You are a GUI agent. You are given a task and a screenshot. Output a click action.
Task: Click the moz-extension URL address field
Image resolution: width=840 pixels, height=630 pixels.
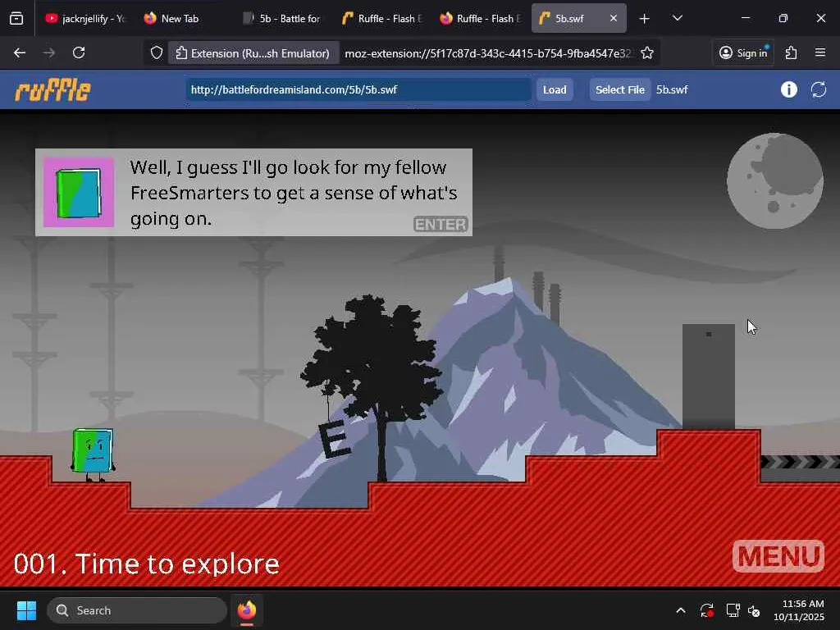[487, 53]
